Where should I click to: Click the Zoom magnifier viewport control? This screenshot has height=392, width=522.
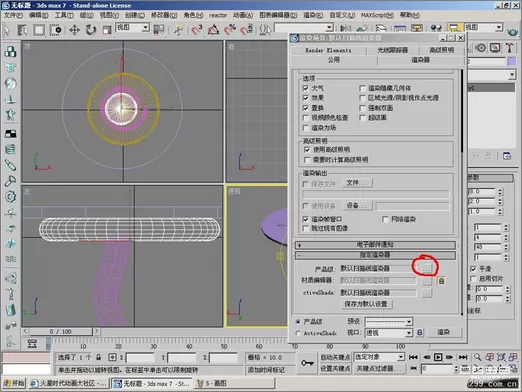click(x=477, y=357)
